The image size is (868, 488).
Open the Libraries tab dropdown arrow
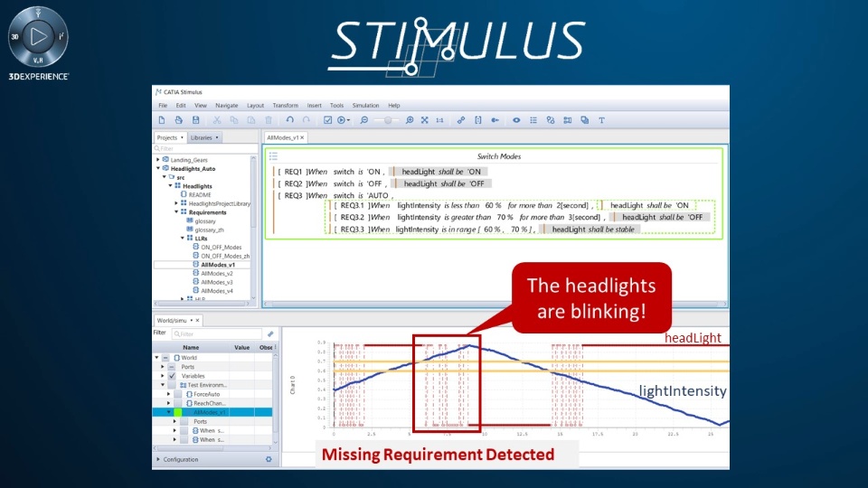tap(217, 137)
